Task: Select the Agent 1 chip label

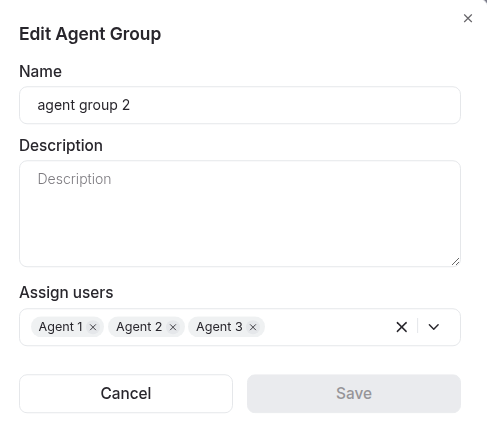Action: 60,327
